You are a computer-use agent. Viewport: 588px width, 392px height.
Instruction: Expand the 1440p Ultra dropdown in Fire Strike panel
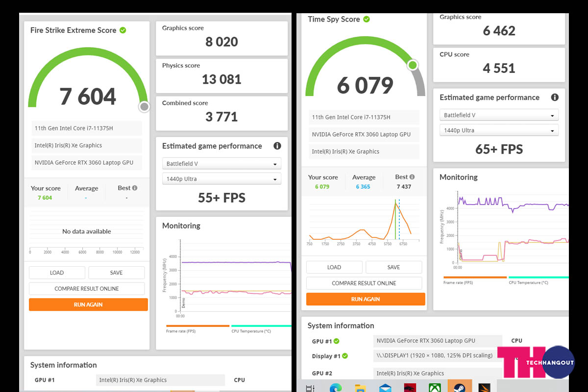click(221, 179)
